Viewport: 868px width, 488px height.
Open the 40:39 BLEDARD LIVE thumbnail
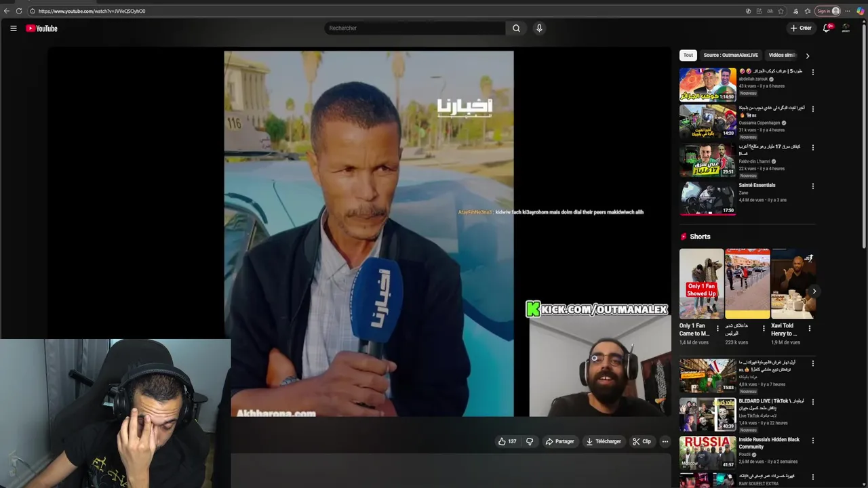point(708,415)
